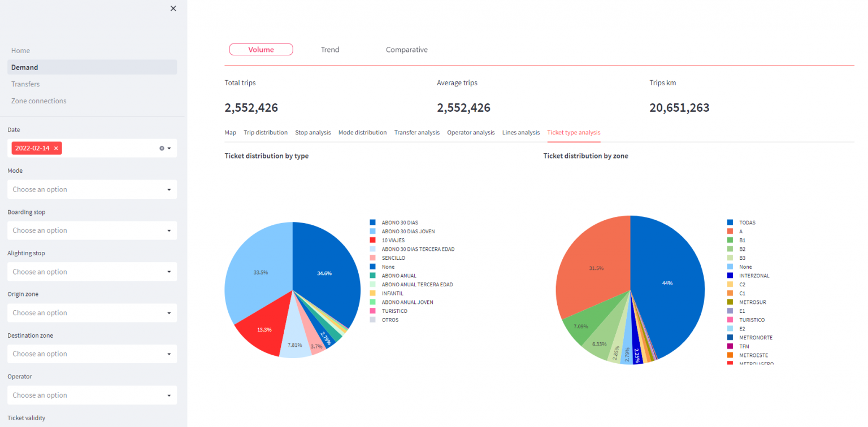Go to the Transfers page
The height and width of the screenshot is (427, 868).
coord(25,84)
